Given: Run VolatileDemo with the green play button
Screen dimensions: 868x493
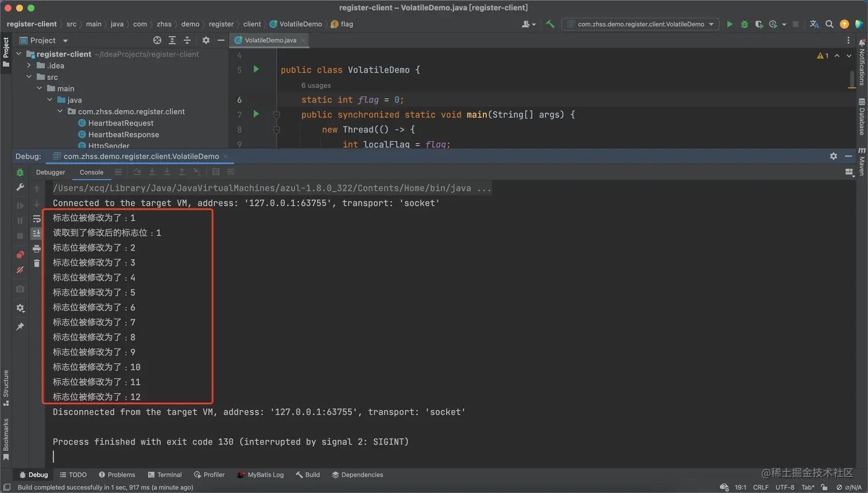Looking at the screenshot, I should click(x=730, y=24).
